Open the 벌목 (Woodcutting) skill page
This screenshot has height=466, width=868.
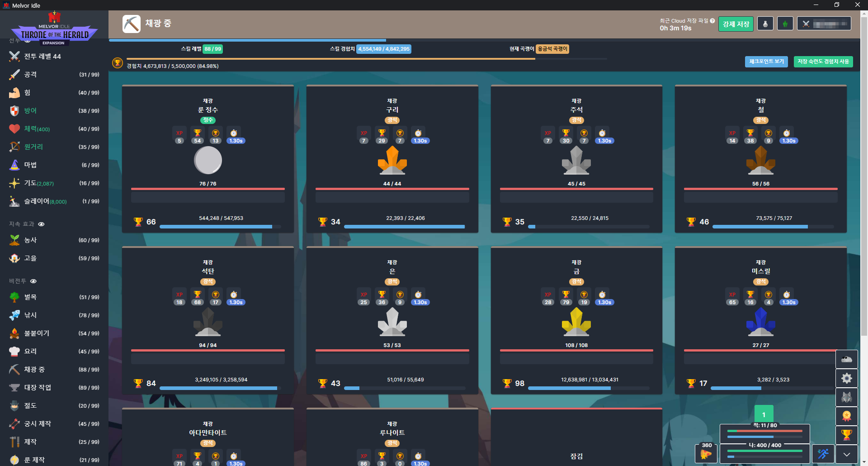coord(54,297)
